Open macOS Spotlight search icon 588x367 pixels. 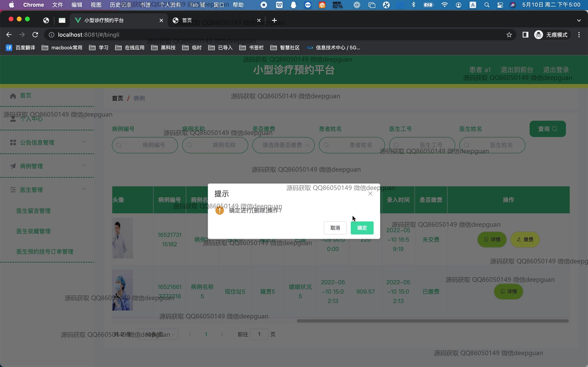point(487,5)
